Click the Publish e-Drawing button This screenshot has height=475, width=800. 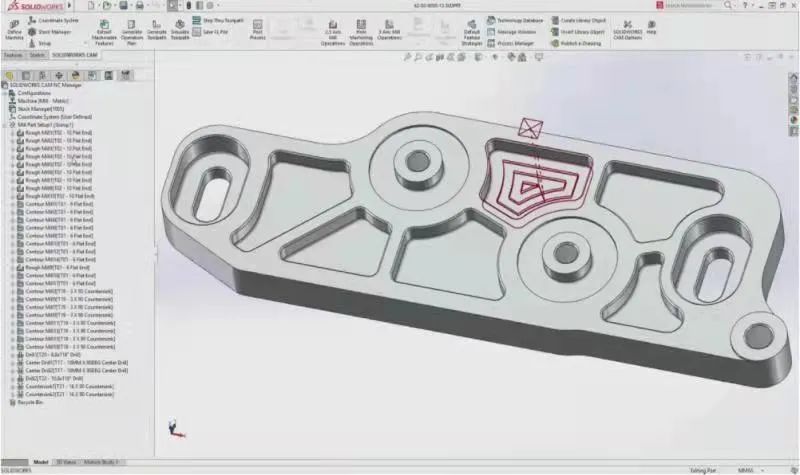pyautogui.click(x=581, y=44)
